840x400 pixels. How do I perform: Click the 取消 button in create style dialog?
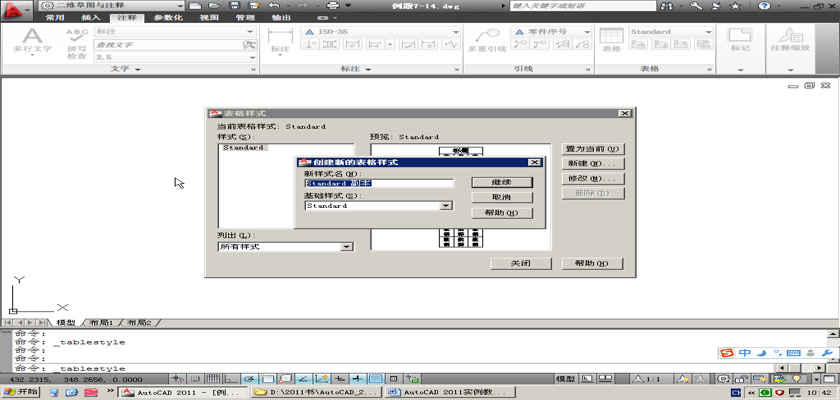(501, 197)
